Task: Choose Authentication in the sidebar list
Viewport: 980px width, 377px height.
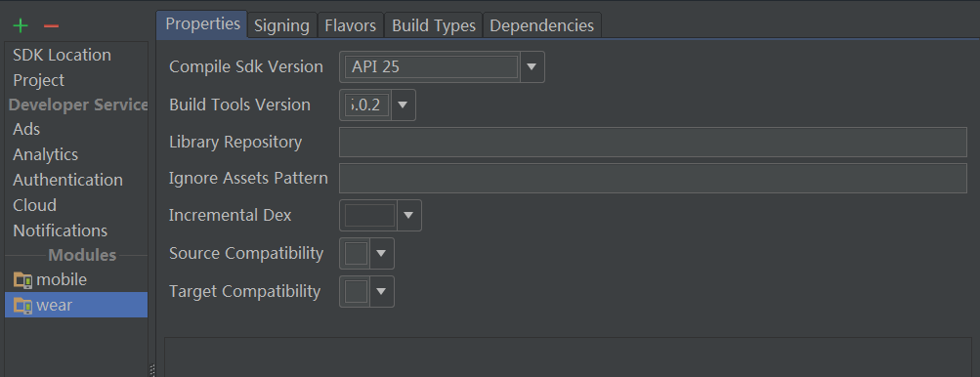Action: tap(67, 180)
